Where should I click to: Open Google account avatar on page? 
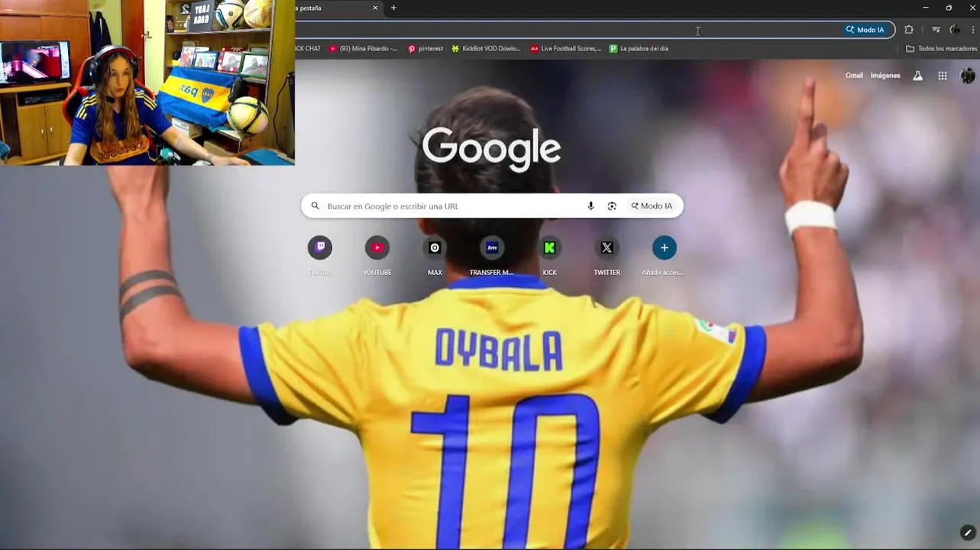coord(968,76)
